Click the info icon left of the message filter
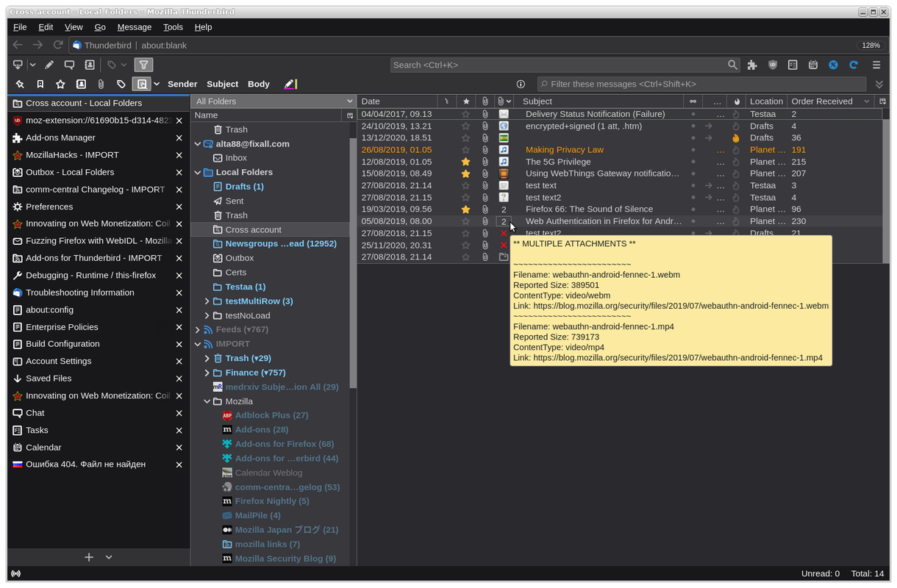The height and width of the screenshot is (588, 897). point(521,84)
